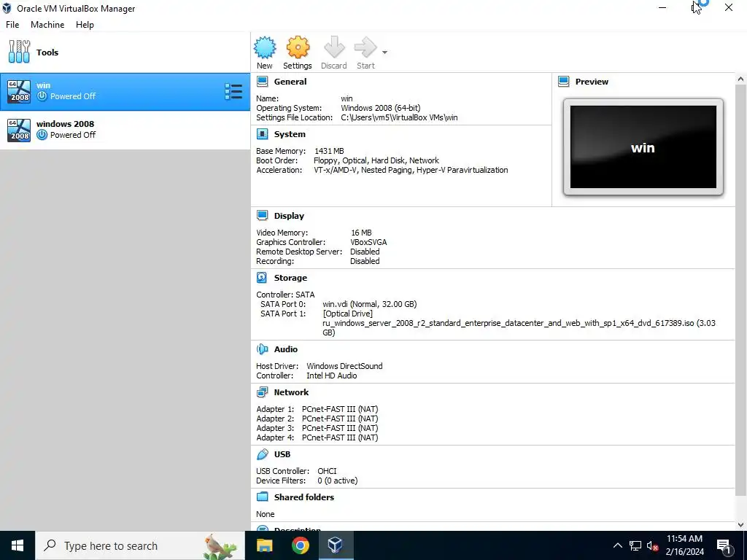The height and width of the screenshot is (560, 747).
Task: Click the Tools label in sidebar
Action: [47, 52]
